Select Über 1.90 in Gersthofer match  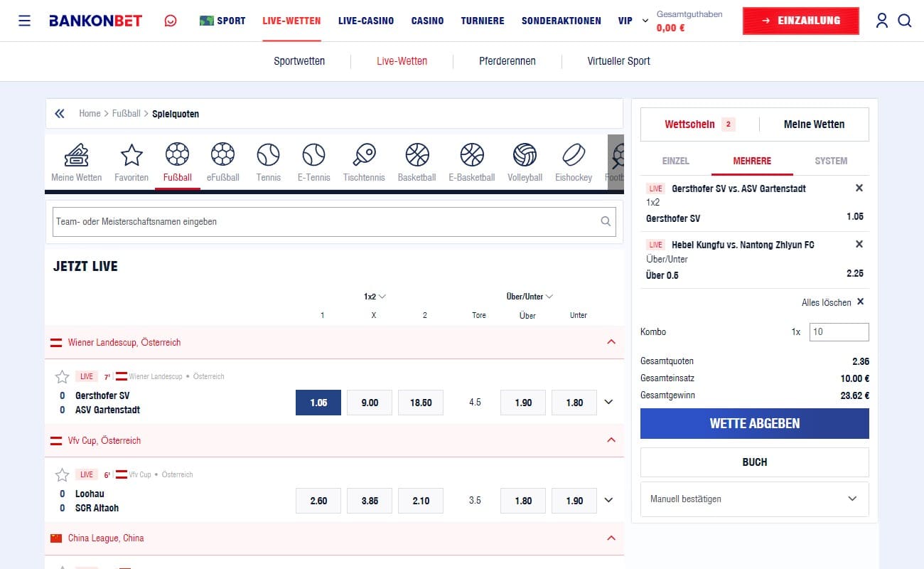523,403
